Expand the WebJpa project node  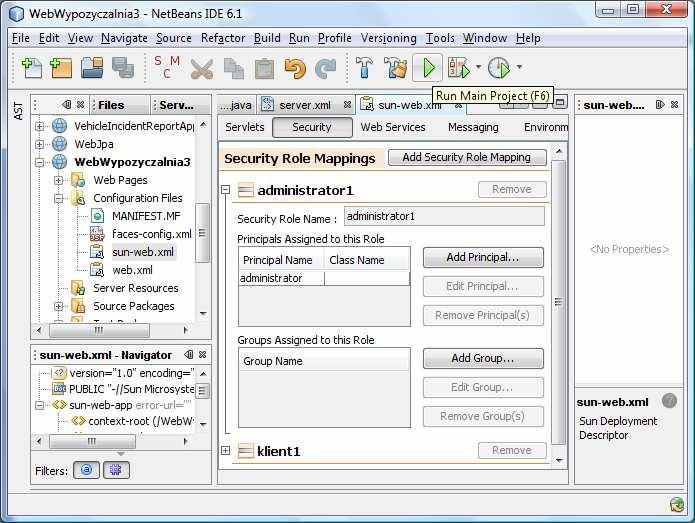pyautogui.click(x=39, y=144)
